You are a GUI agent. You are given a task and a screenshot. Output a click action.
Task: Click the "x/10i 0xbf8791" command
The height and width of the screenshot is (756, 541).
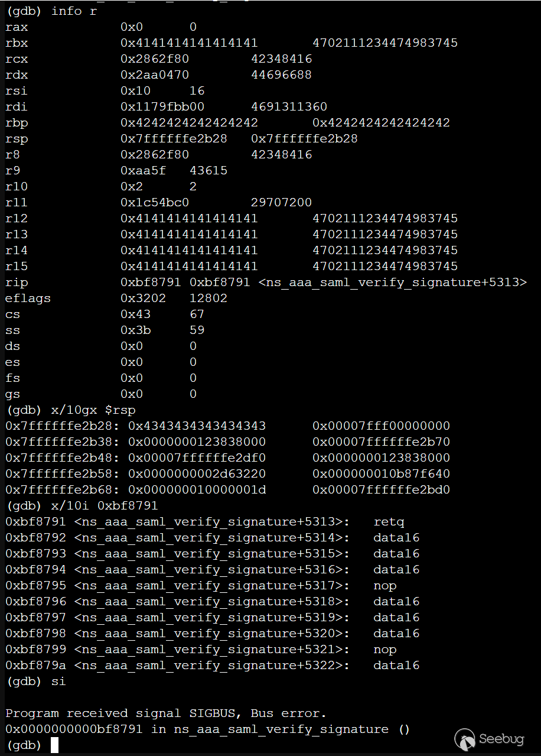click(105, 506)
